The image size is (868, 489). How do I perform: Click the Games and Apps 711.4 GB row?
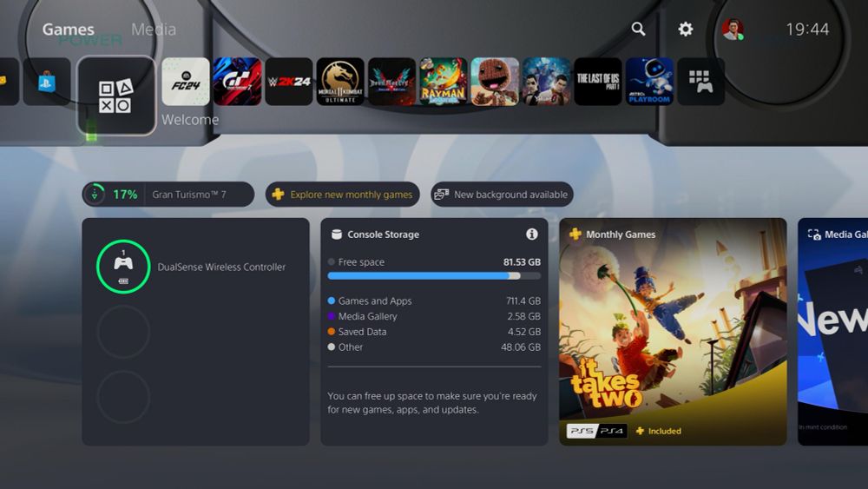tap(434, 301)
